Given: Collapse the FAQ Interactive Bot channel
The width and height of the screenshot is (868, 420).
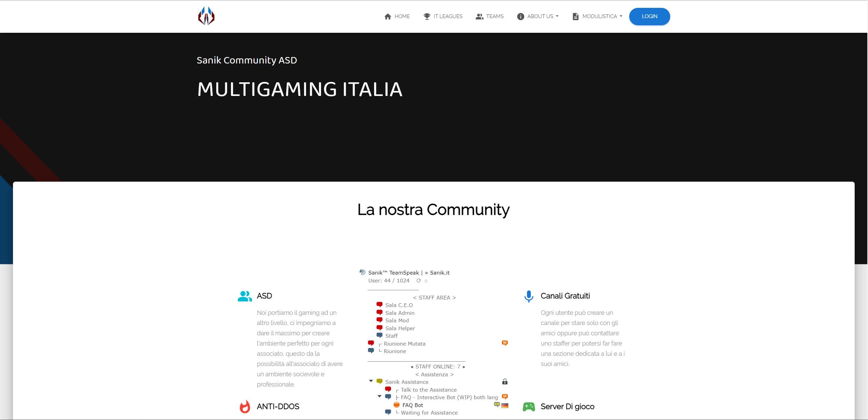Looking at the screenshot, I should (x=379, y=396).
